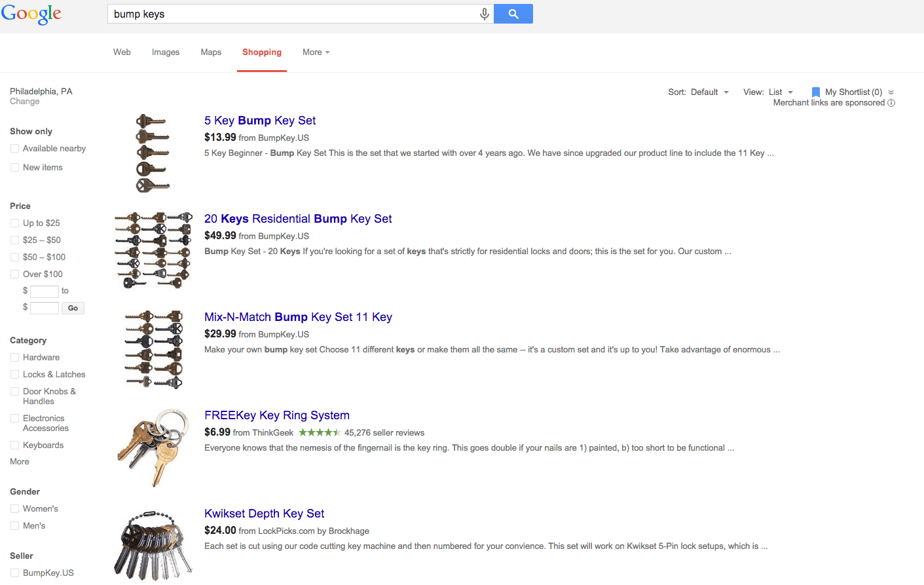
Task: Expand shortlist with double chevron icon
Action: [x=891, y=92]
